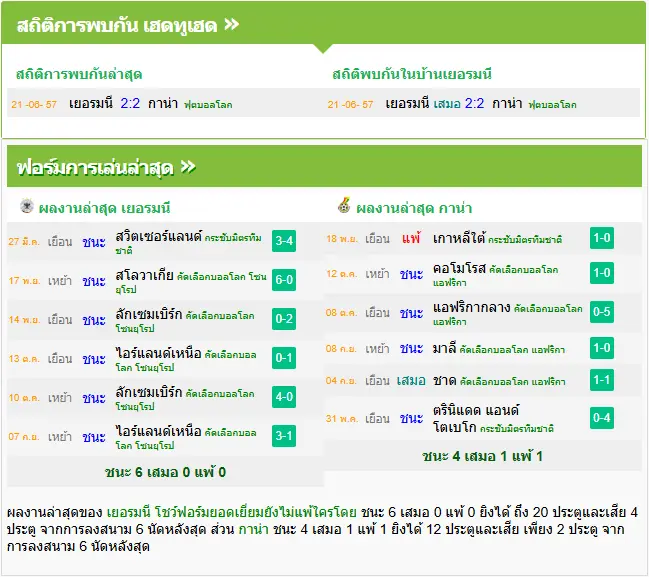
Task: Click the double-arrow beside ฟอร์มการเล่นล่าสุด
Action: tap(188, 167)
